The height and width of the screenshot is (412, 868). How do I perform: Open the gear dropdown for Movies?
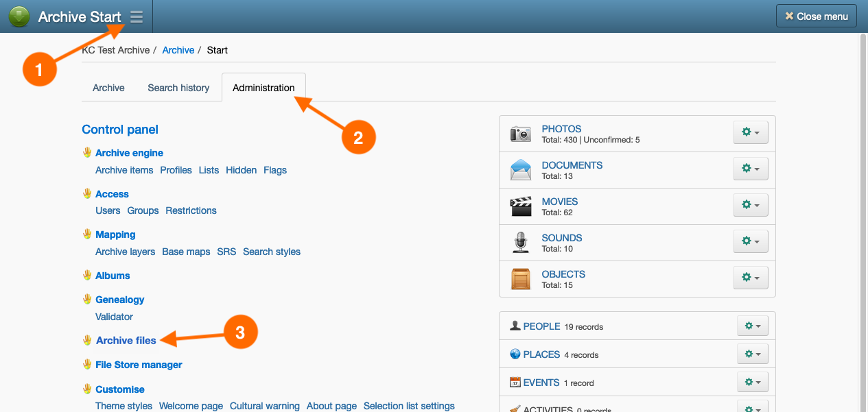(750, 205)
